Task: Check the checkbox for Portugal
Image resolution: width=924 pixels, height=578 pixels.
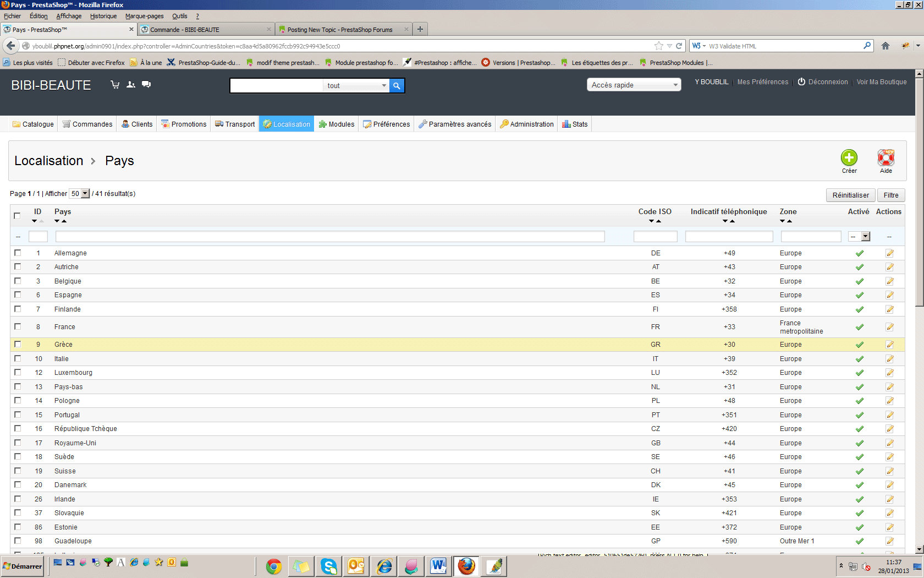Action: tap(18, 415)
